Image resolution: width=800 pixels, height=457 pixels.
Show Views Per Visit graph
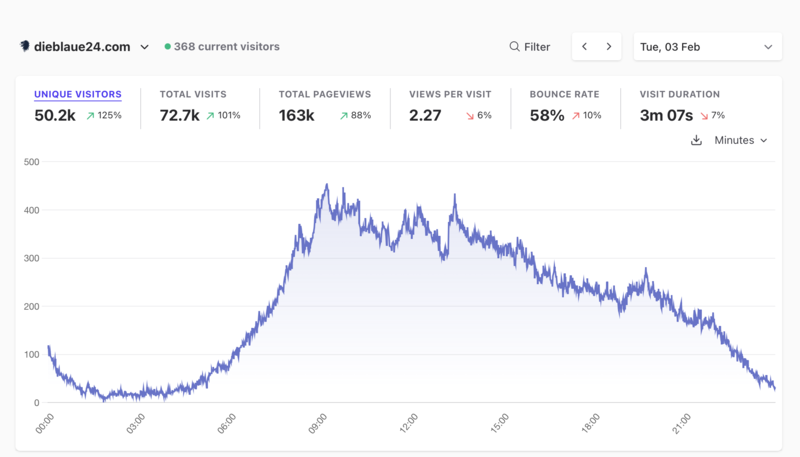[x=450, y=95]
